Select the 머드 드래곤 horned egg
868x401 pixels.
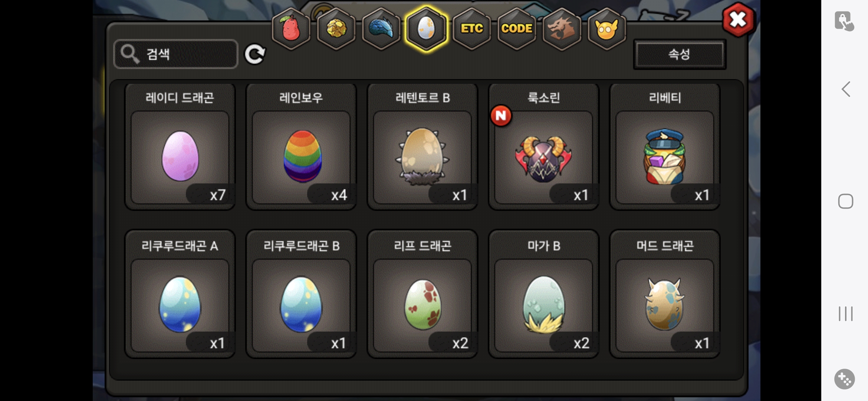point(665,294)
